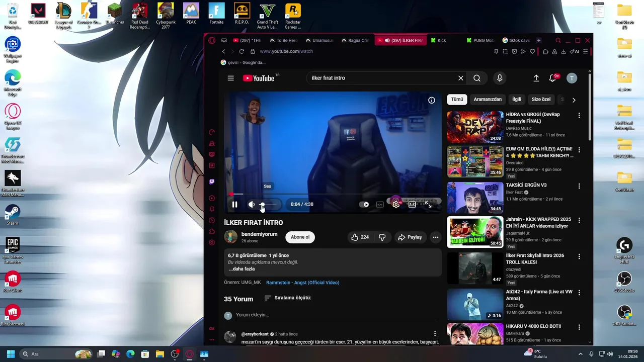Seek on the video progress bar
This screenshot has width=644, height=362.
[x=333, y=194]
